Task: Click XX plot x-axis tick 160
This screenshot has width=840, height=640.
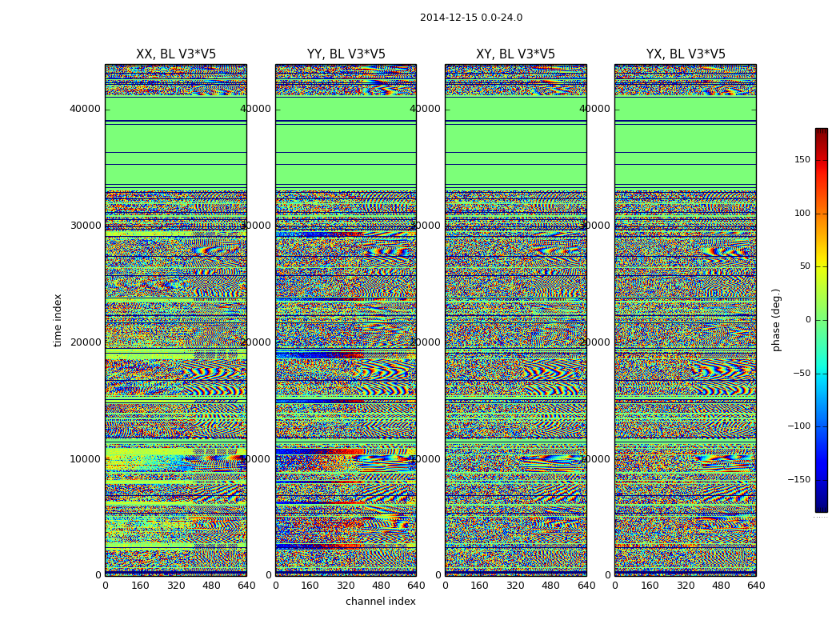Action: pyautogui.click(x=140, y=586)
